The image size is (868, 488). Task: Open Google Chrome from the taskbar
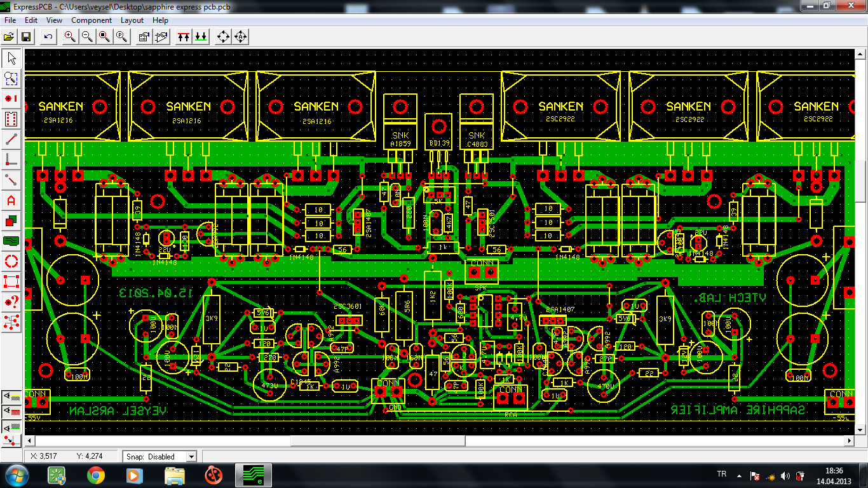(x=96, y=475)
